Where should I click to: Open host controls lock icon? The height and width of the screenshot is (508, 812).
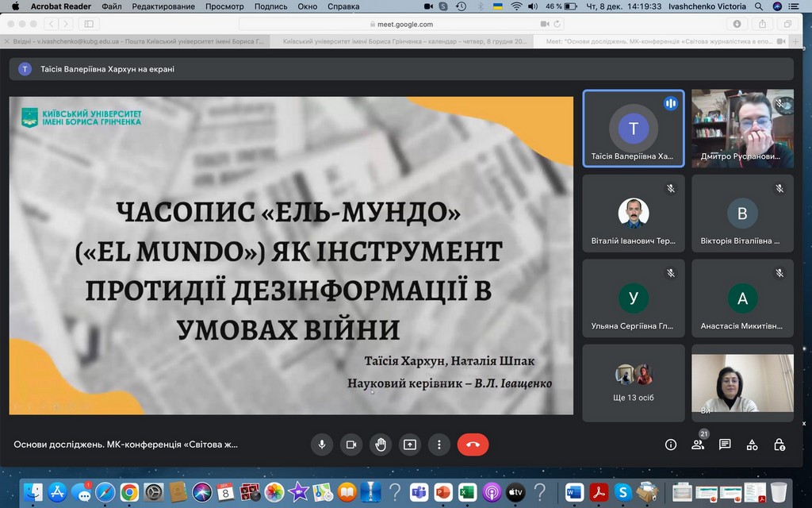[x=779, y=444]
